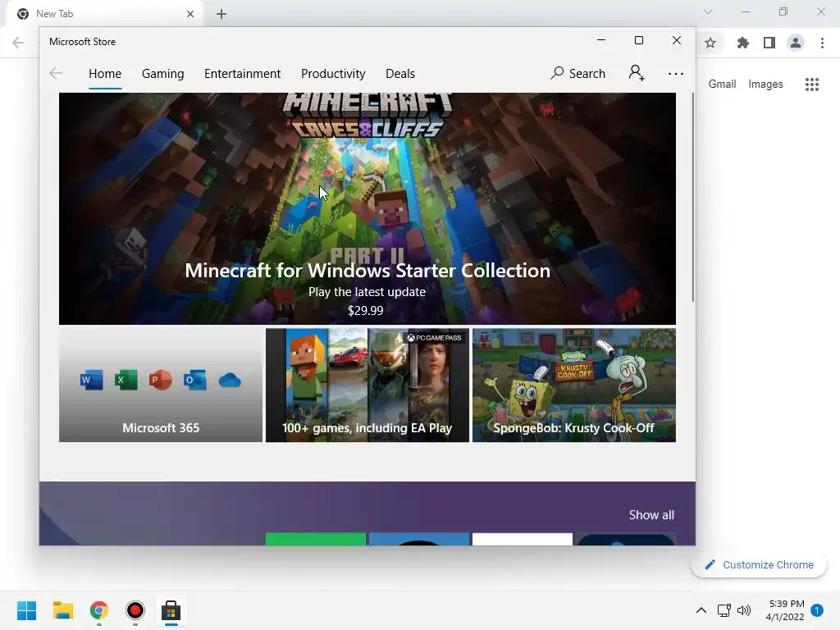840x630 pixels.
Task: Open Search in Microsoft Store
Action: coord(578,73)
